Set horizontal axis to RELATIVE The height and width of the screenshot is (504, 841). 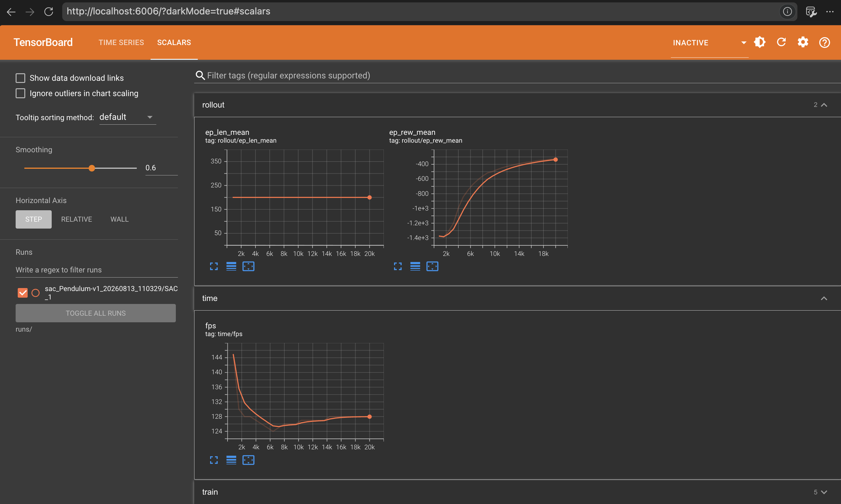click(76, 219)
